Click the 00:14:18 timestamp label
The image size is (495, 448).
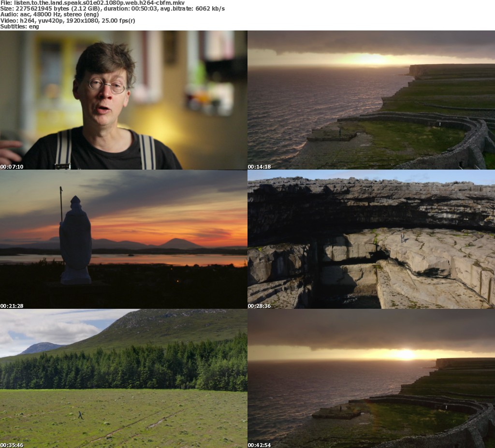[x=259, y=167]
